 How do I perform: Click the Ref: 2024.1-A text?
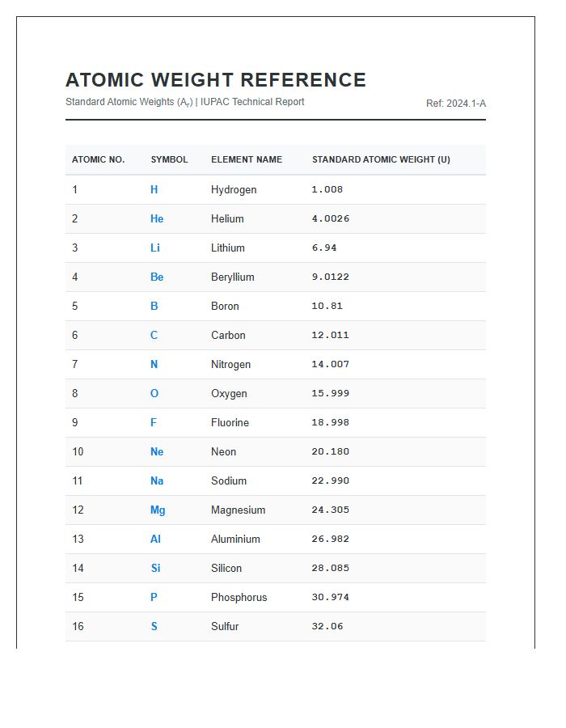click(x=456, y=104)
